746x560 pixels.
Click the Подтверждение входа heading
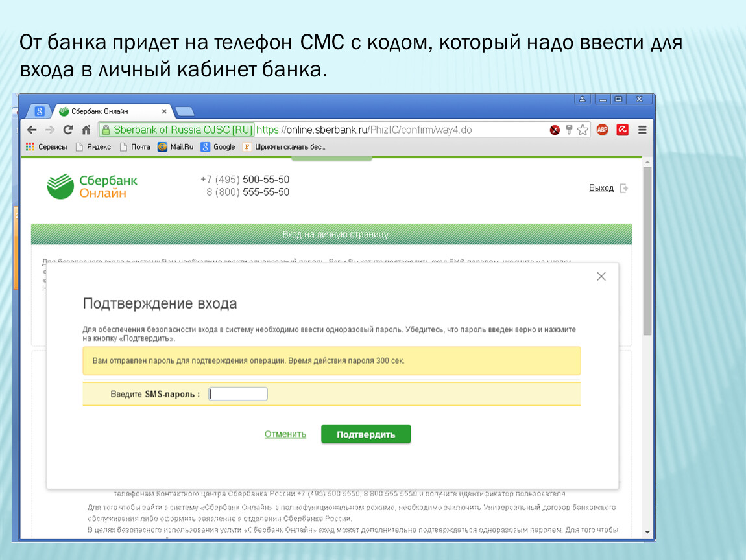click(x=160, y=303)
